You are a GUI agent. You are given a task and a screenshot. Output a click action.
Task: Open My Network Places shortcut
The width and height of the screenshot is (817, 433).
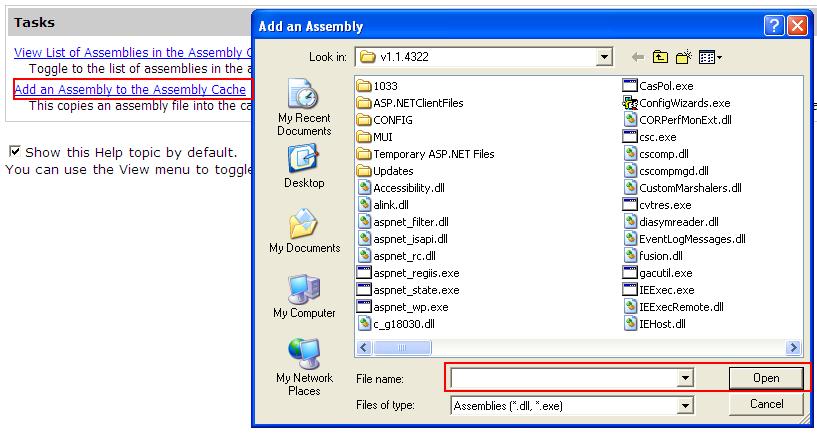point(304,367)
